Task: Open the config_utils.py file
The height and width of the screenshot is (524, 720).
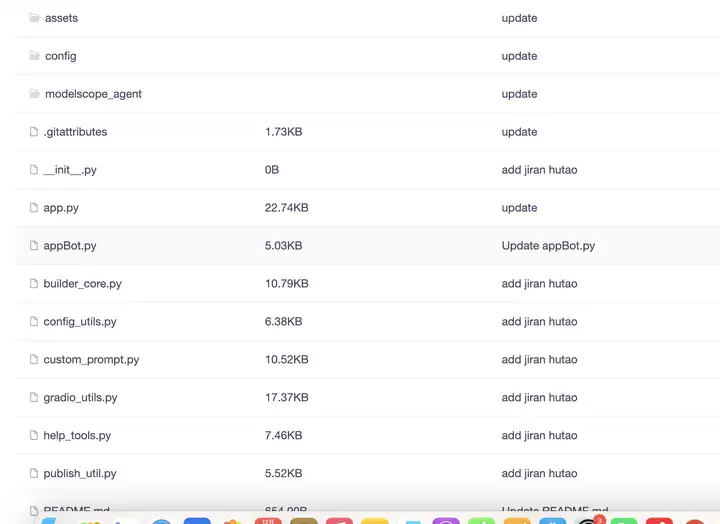Action: pos(80,321)
